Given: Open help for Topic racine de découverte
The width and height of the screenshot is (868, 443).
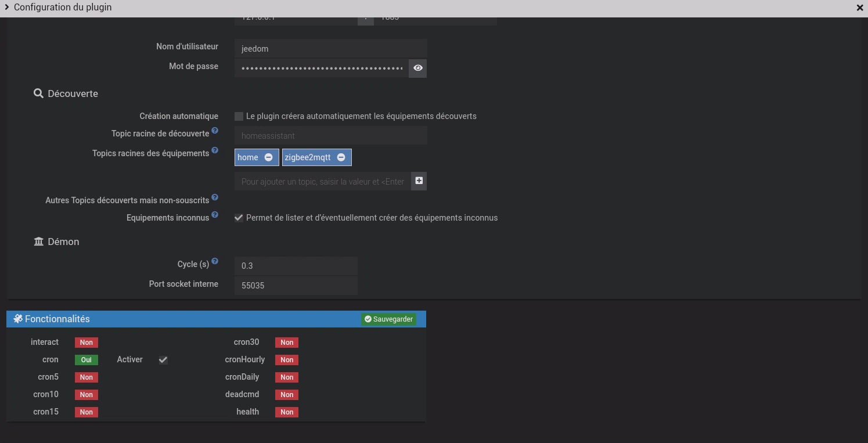Looking at the screenshot, I should pos(215,131).
